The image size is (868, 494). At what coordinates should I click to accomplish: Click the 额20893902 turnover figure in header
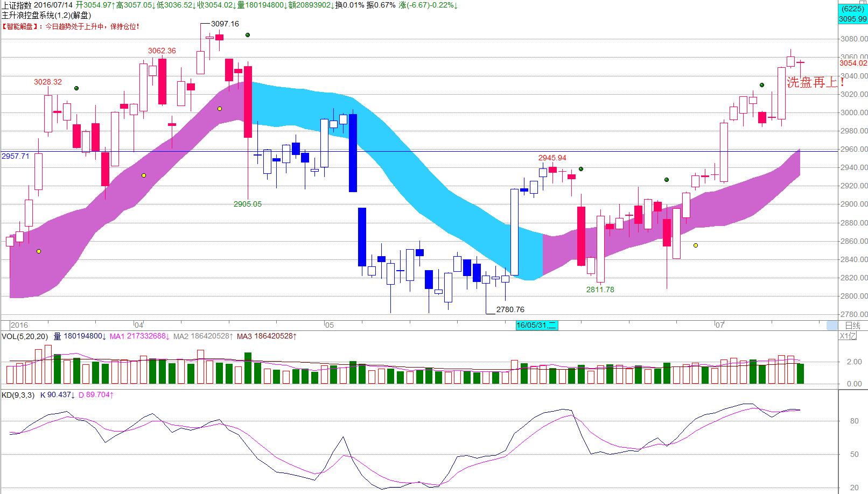pos(310,5)
